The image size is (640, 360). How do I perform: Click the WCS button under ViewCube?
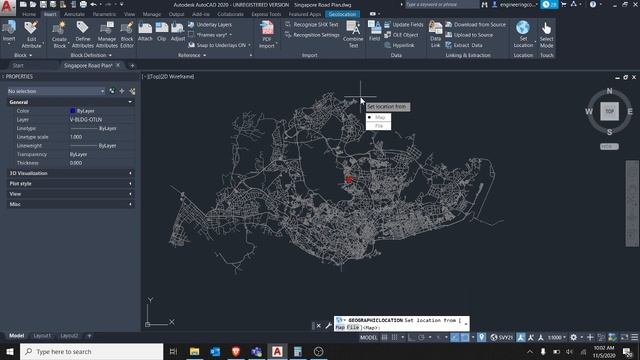(x=609, y=147)
